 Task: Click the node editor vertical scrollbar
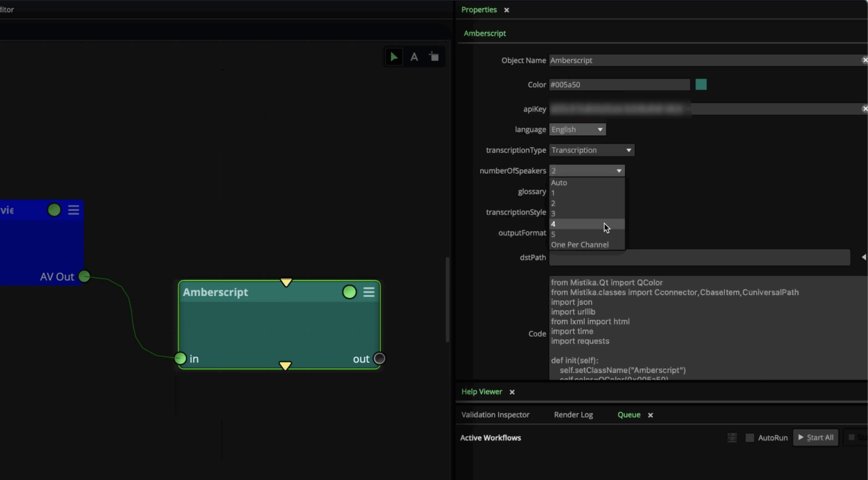tap(448, 299)
